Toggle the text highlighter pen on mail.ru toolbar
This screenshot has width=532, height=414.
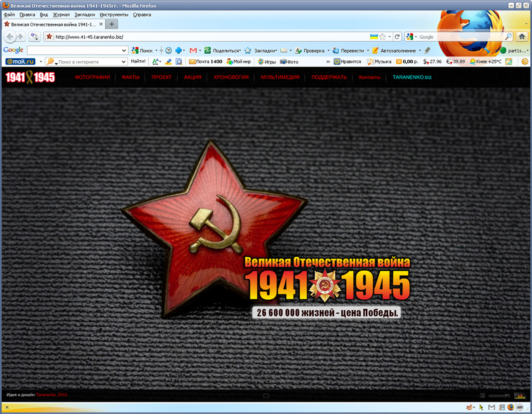tap(168, 61)
